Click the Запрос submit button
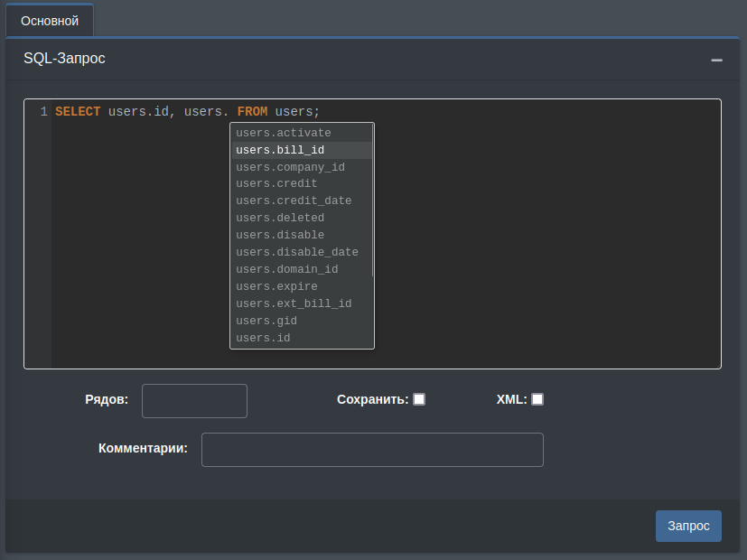Viewport: 747px width, 560px height. tap(688, 526)
